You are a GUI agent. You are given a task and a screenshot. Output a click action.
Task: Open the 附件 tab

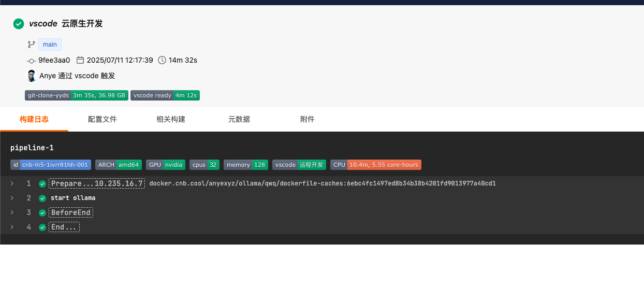(x=308, y=119)
